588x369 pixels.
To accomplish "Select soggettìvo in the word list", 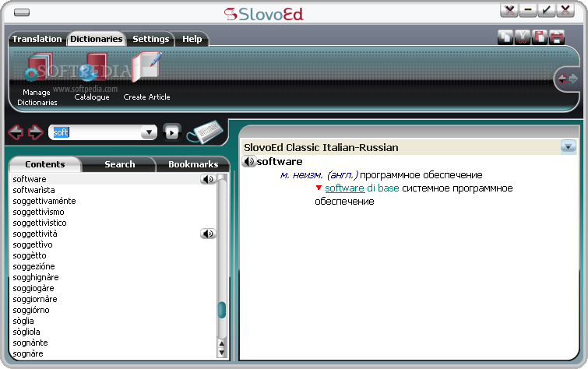I will (x=113, y=244).
